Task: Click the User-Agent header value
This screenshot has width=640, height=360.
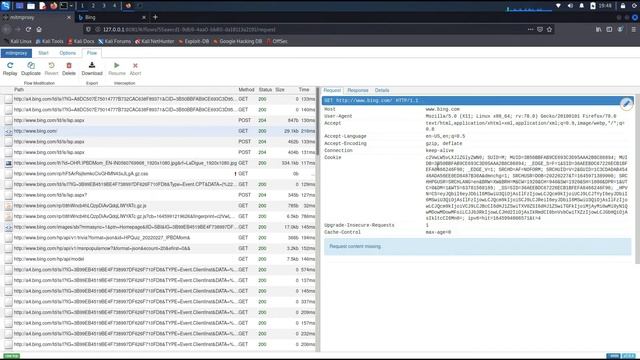Action: point(521,116)
